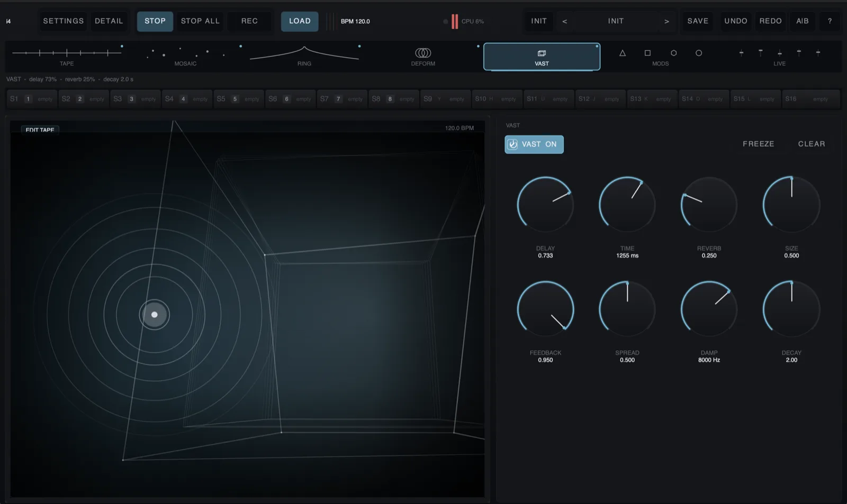Screen dimensions: 847x504
Task: Click the VAST status summary text
Action: [70, 79]
